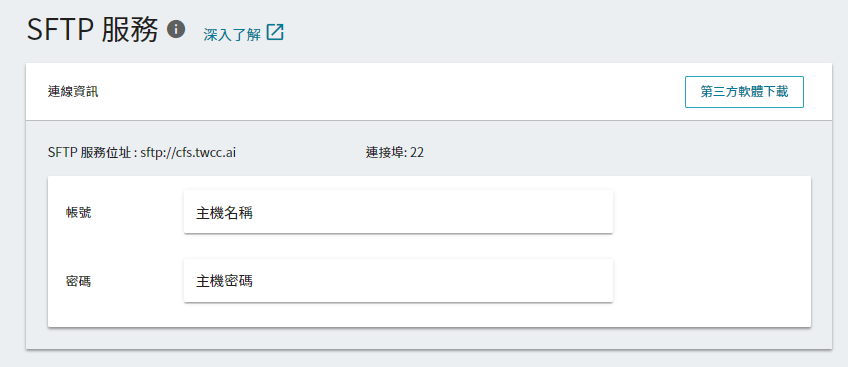Image resolution: width=848 pixels, height=367 pixels.
Task: Click the 第三方軟體下載 button
Action: 744,92
